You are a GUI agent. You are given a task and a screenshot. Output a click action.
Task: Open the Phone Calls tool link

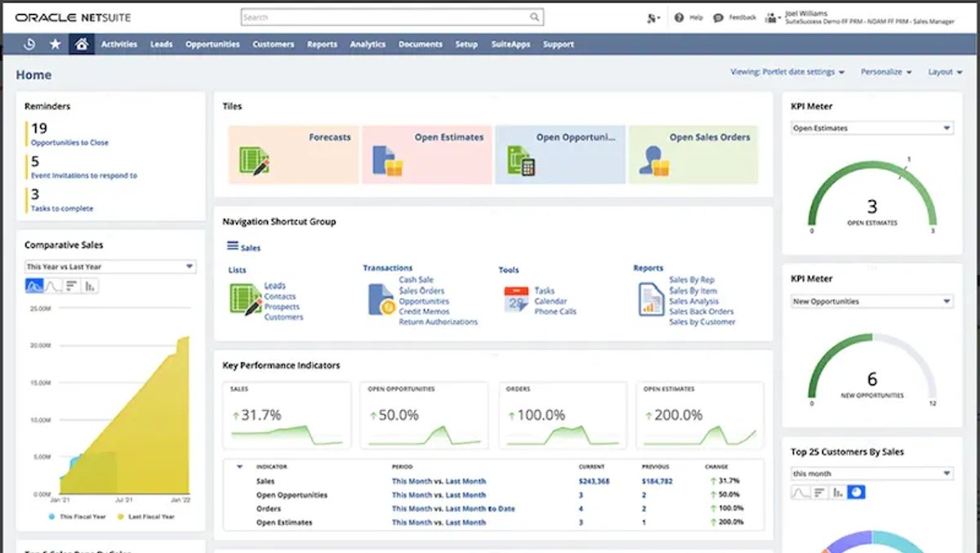click(x=555, y=312)
